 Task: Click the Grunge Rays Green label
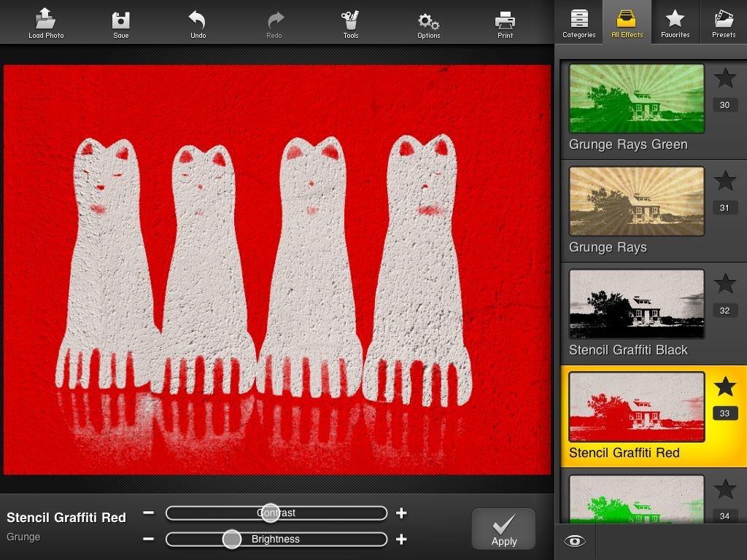tap(628, 144)
